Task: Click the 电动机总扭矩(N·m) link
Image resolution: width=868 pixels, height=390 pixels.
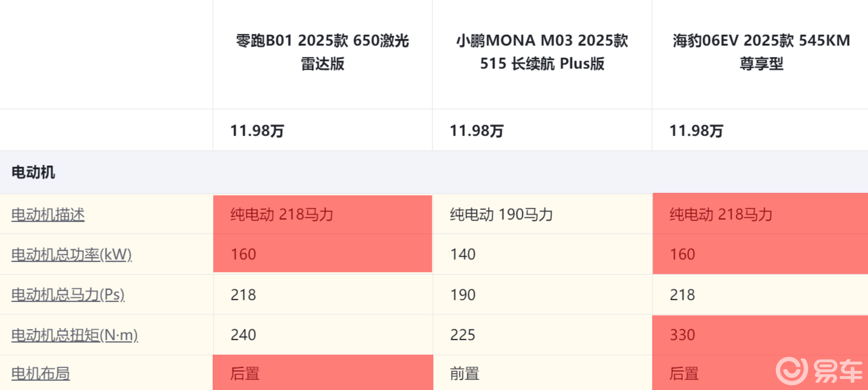Action: pos(74,335)
